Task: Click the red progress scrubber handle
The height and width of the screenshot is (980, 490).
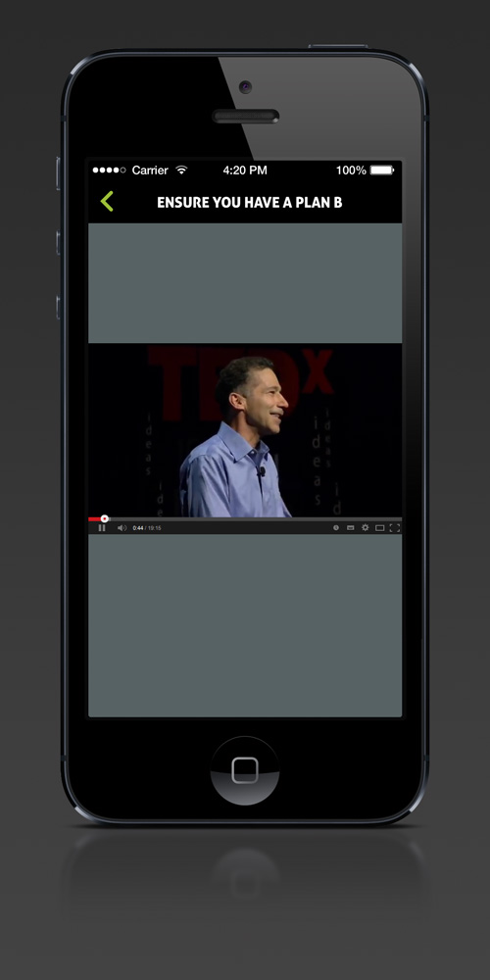Action: [x=105, y=518]
